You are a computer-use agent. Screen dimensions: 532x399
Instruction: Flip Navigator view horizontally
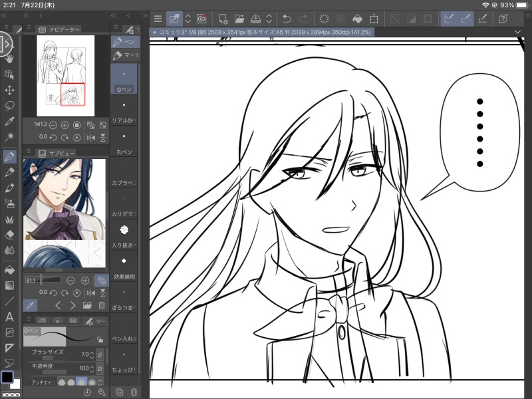(x=90, y=138)
